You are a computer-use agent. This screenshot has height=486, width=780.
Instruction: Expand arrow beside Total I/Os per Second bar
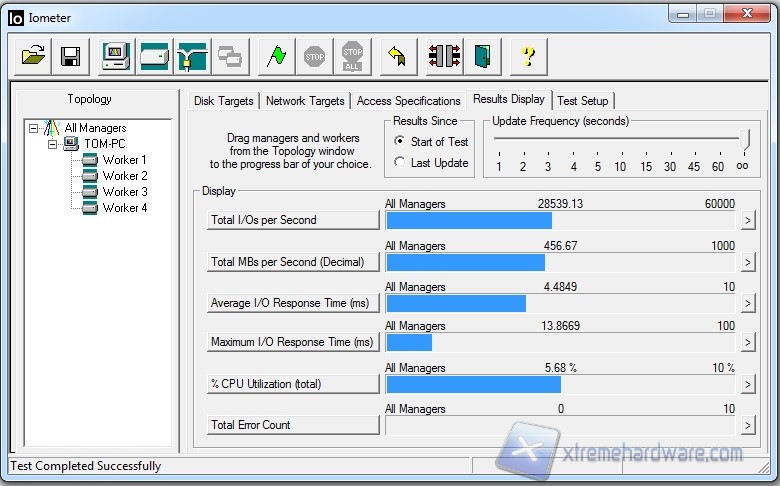746,221
